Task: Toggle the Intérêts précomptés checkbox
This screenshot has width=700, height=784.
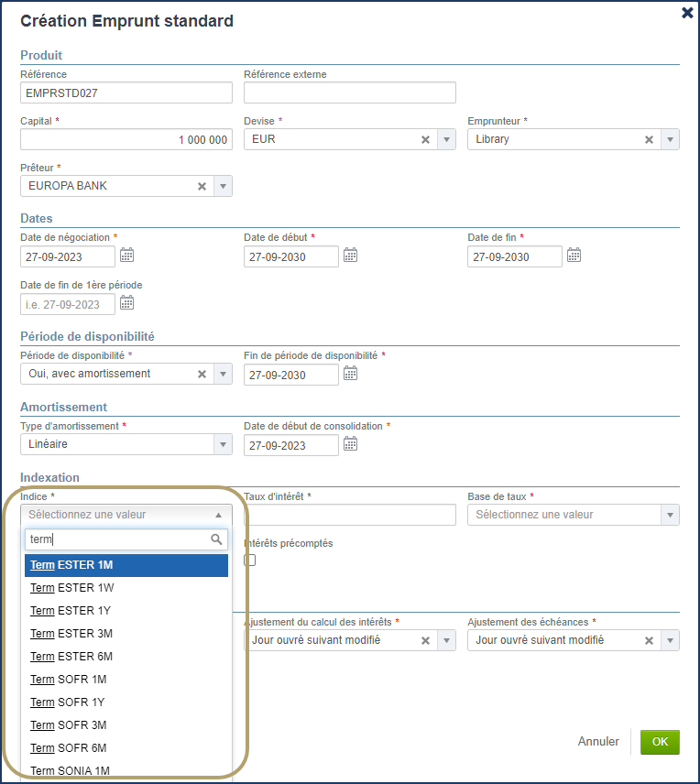Action: tap(250, 560)
